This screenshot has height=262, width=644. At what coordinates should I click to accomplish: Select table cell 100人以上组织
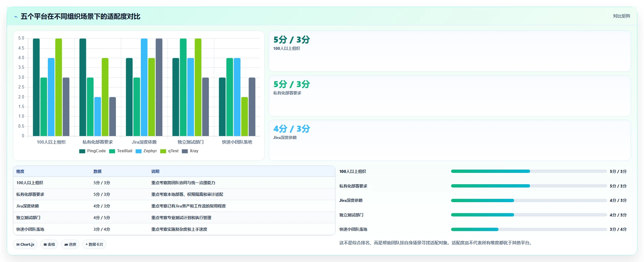tap(30, 183)
